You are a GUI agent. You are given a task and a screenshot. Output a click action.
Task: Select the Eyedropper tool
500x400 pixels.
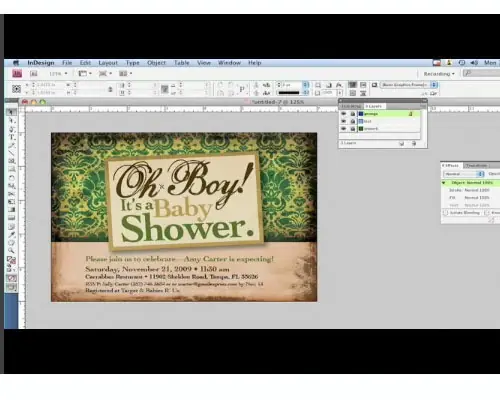(12, 234)
